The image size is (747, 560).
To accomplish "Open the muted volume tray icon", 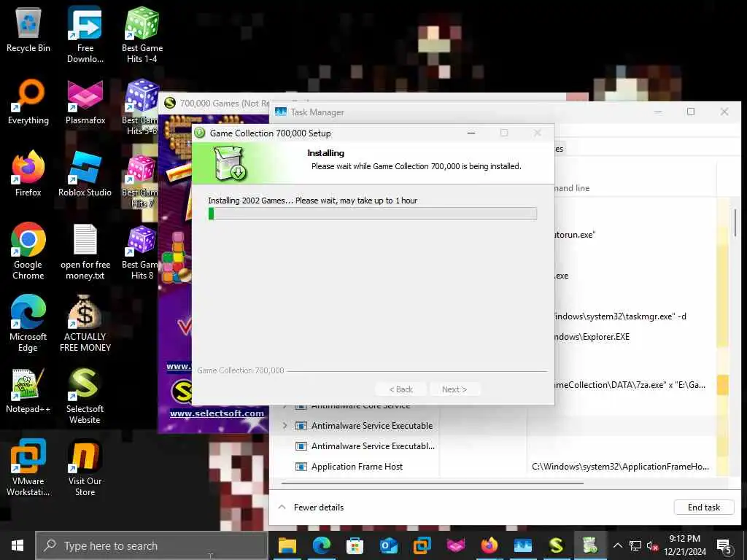I will tap(652, 545).
